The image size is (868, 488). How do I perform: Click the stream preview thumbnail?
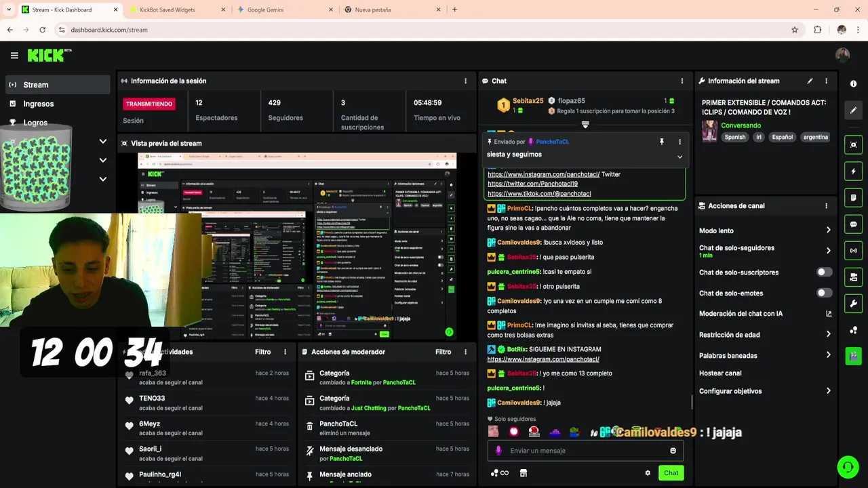(x=297, y=246)
